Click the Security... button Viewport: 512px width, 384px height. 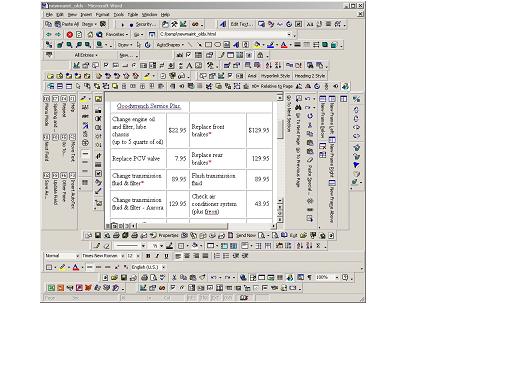pyautogui.click(x=146, y=24)
